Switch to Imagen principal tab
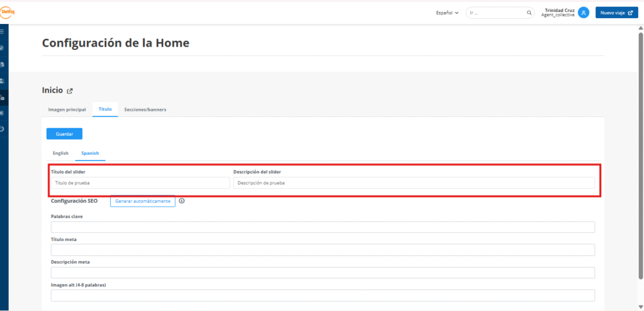 click(x=67, y=110)
